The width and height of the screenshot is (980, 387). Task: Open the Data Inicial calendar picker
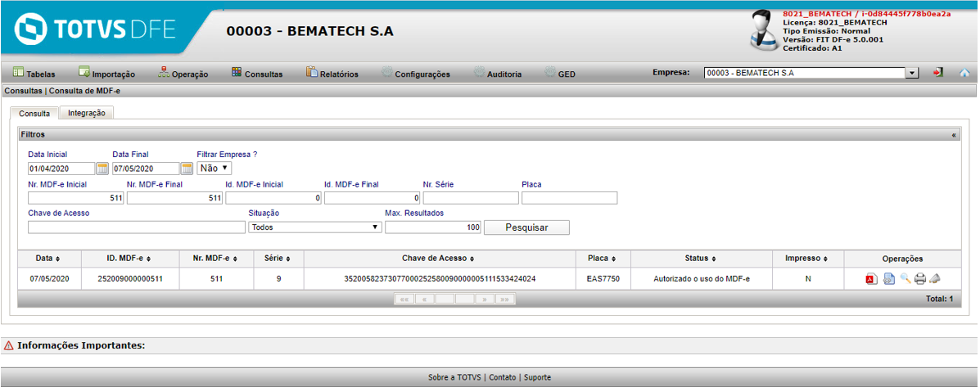102,169
